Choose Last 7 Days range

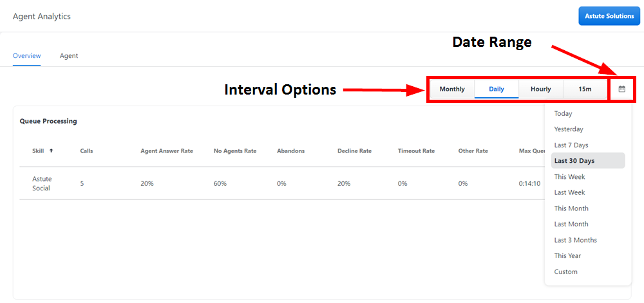point(571,145)
